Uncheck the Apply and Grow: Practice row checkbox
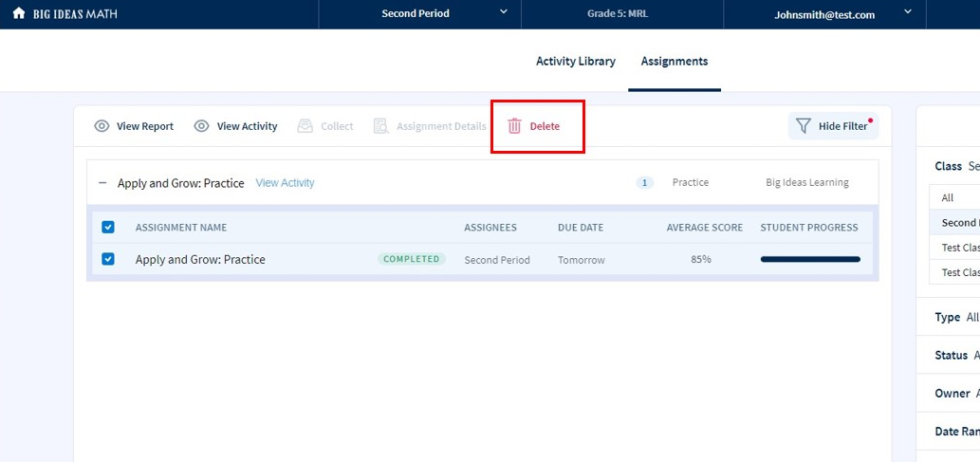Image resolution: width=980 pixels, height=462 pixels. click(x=108, y=259)
